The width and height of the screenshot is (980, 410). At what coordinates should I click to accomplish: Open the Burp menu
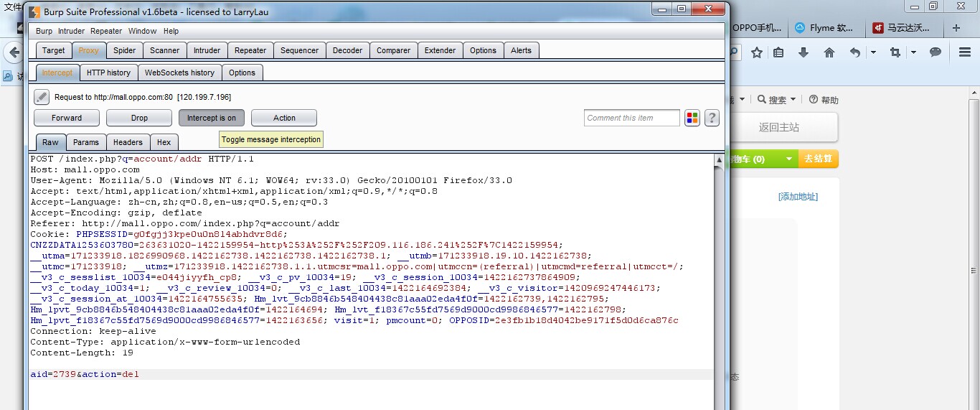(x=44, y=31)
